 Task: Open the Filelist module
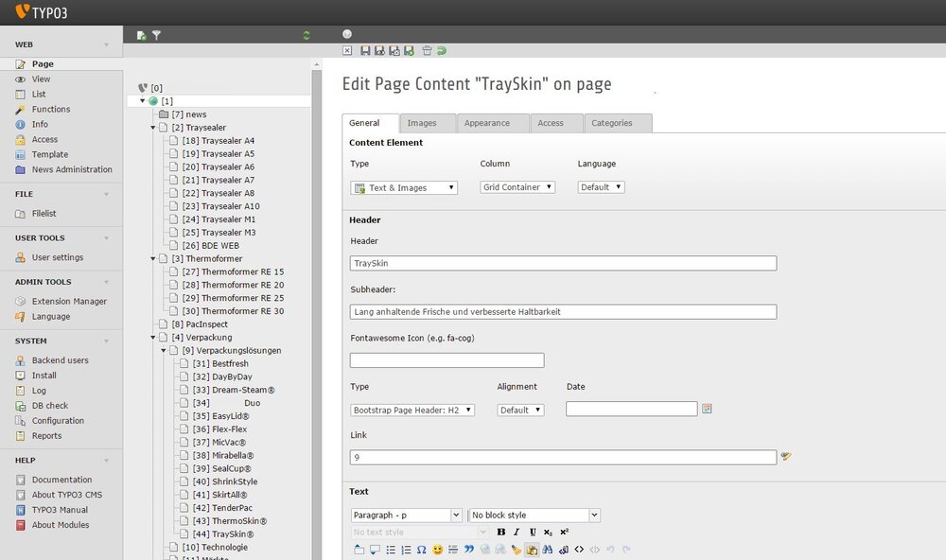click(x=44, y=214)
